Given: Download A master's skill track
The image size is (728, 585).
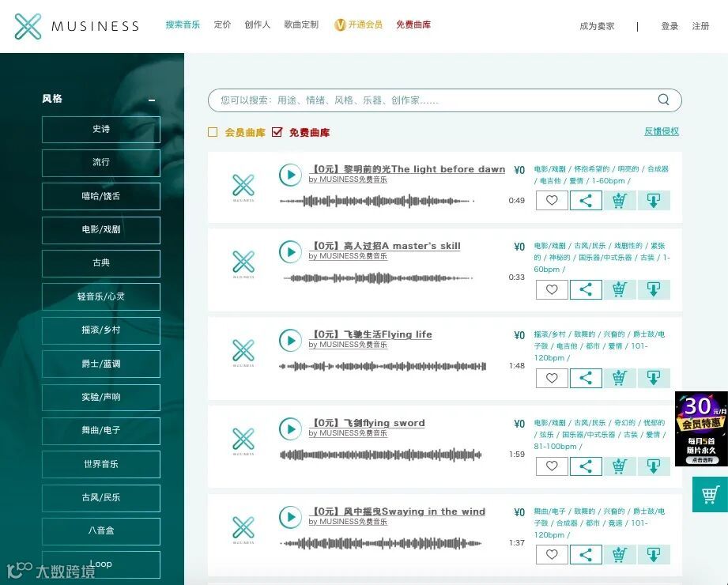Looking at the screenshot, I should coord(654,289).
